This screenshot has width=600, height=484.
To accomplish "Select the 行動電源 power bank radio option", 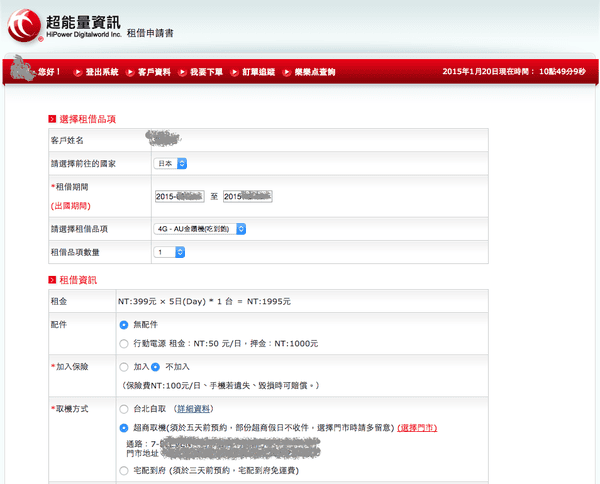I will click(x=124, y=344).
